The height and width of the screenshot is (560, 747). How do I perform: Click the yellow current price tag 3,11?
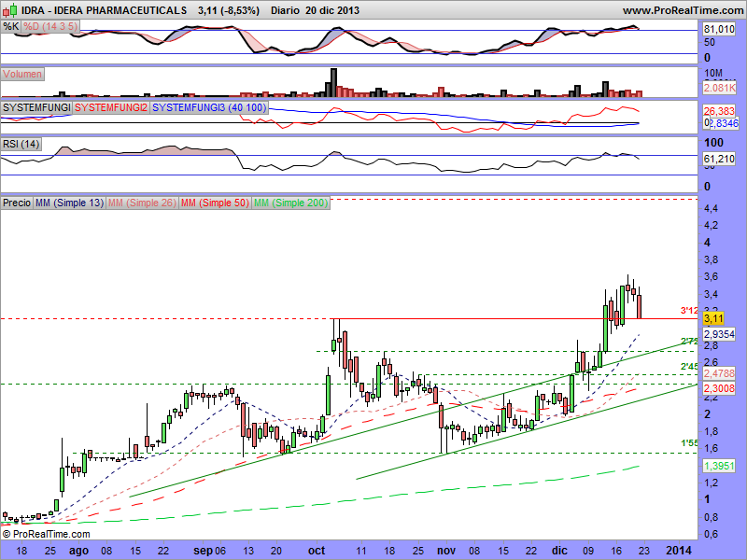713,318
